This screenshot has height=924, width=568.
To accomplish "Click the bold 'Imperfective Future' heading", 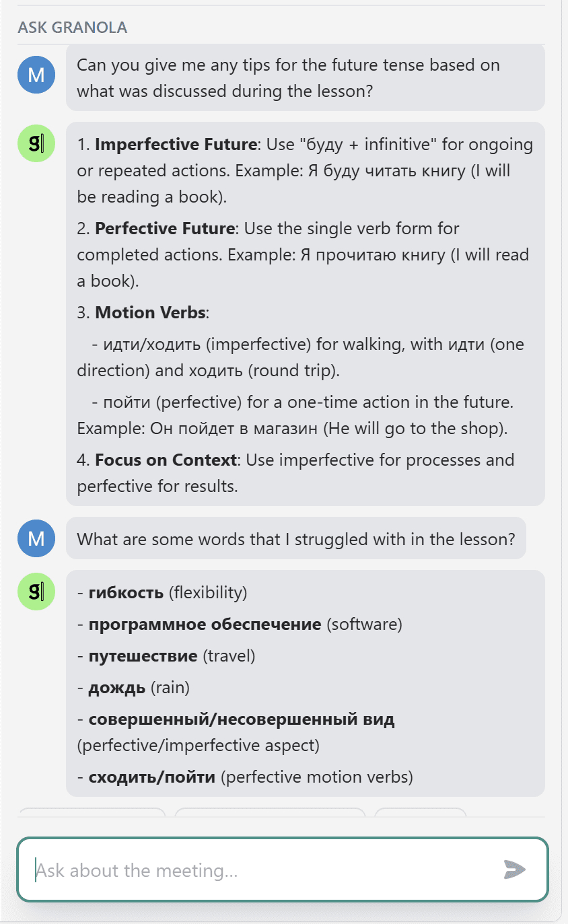I will (176, 144).
